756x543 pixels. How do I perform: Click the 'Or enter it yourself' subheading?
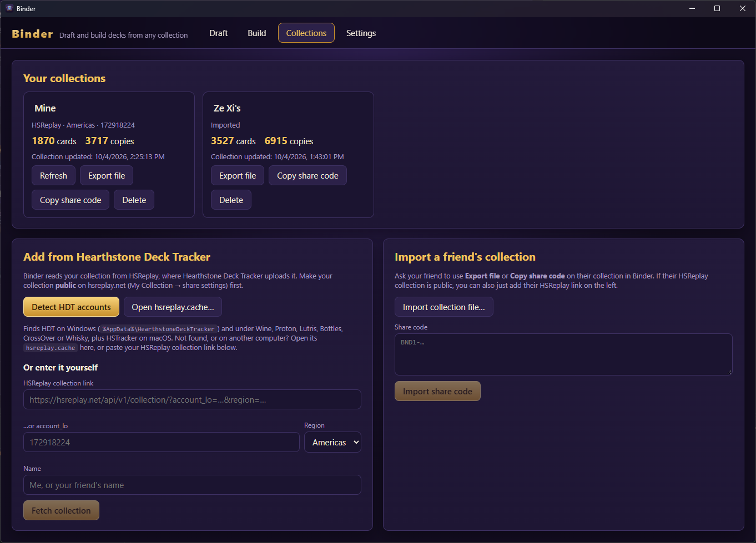(x=61, y=368)
